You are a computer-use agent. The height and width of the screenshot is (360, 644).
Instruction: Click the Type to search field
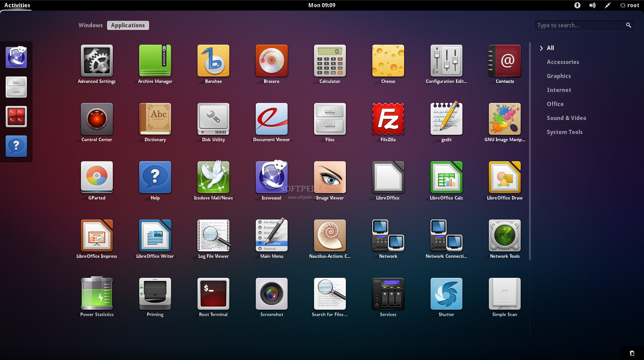[x=584, y=25]
